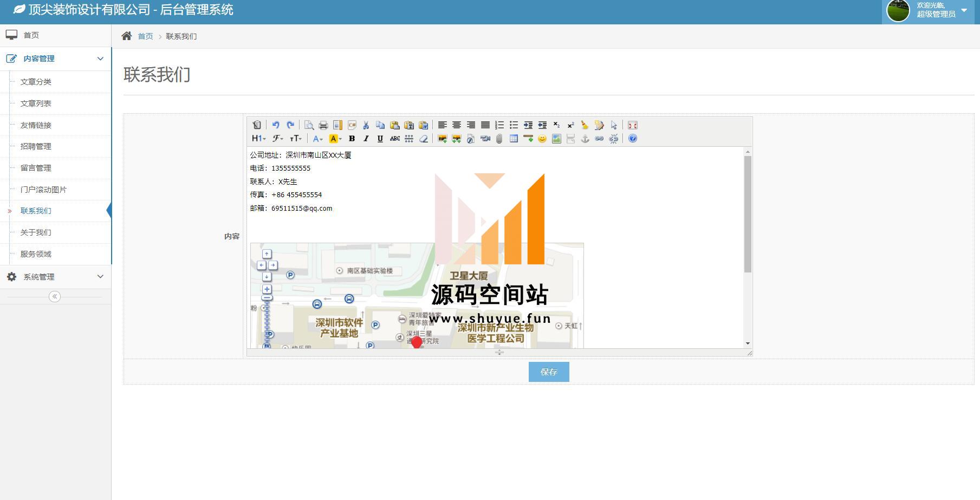The width and height of the screenshot is (980, 500).
Task: Apply superscript formatting
Action: [570, 125]
